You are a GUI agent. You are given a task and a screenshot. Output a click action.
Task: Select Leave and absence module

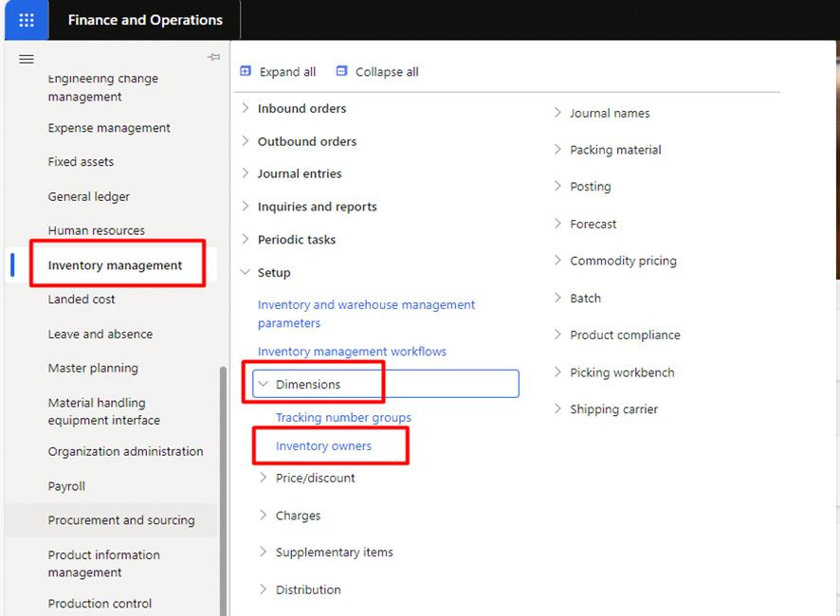pos(100,335)
